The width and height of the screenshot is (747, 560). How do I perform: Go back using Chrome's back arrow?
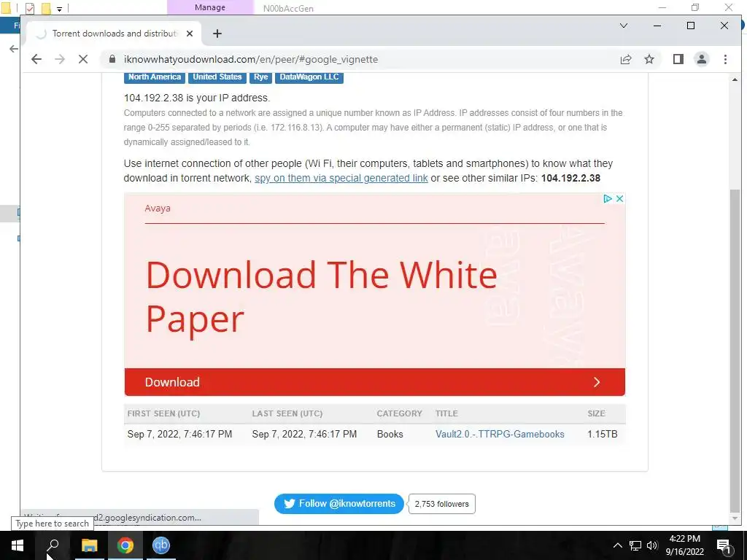36,59
